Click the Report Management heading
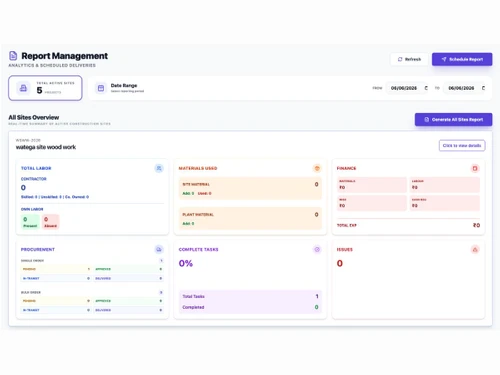The width and height of the screenshot is (500, 375). pyautogui.click(x=64, y=56)
